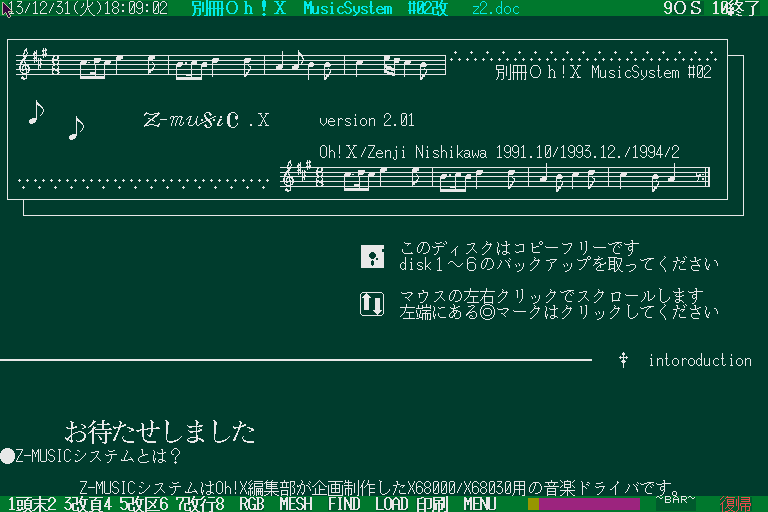The height and width of the screenshot is (512, 768).
Task: Click 10 終了 to exit the viewer
Action: pos(737,8)
